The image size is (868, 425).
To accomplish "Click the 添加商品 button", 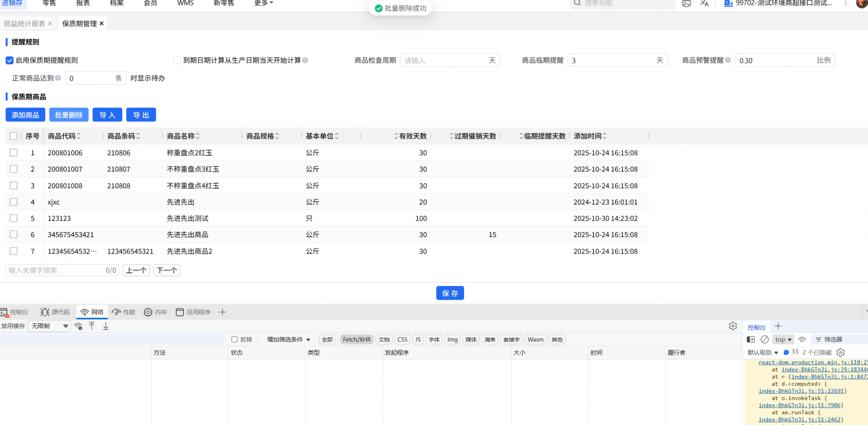I will coord(25,115).
